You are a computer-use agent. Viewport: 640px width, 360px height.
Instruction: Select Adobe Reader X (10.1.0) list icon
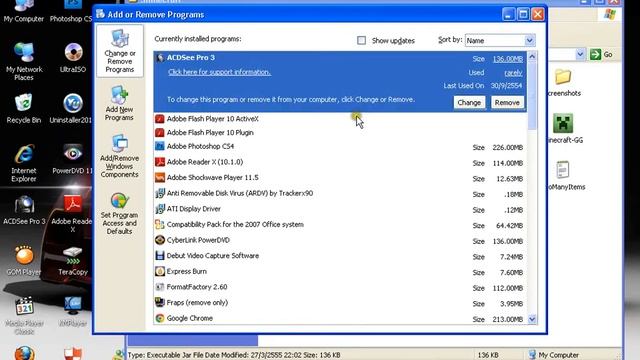[160, 162]
